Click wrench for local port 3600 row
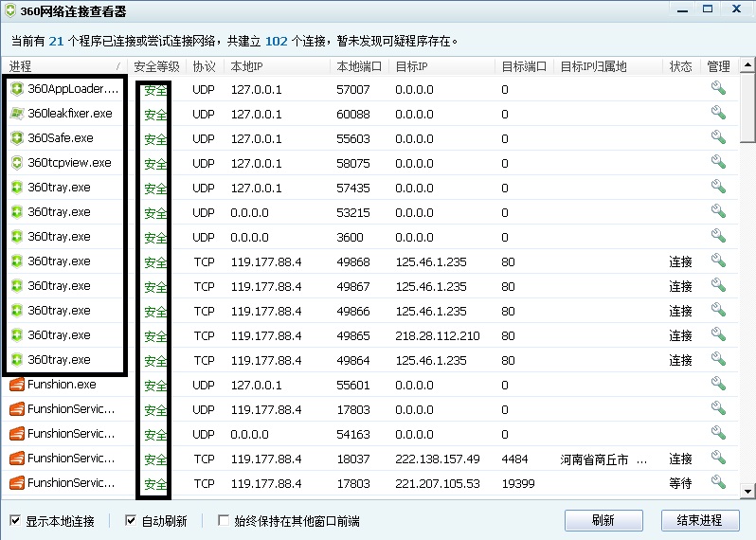756x540 pixels. click(718, 236)
